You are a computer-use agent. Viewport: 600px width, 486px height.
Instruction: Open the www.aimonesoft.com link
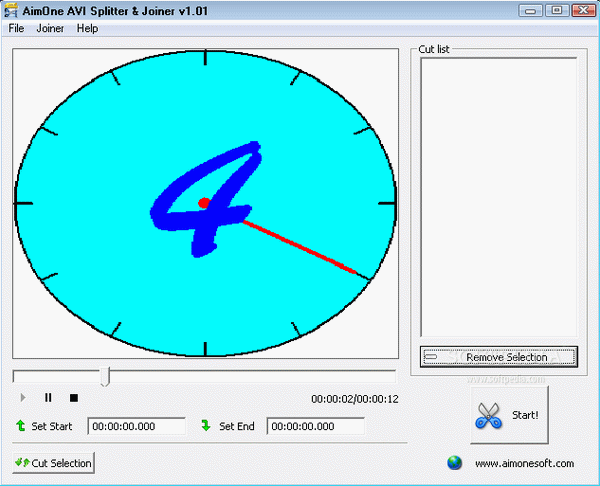[524, 463]
